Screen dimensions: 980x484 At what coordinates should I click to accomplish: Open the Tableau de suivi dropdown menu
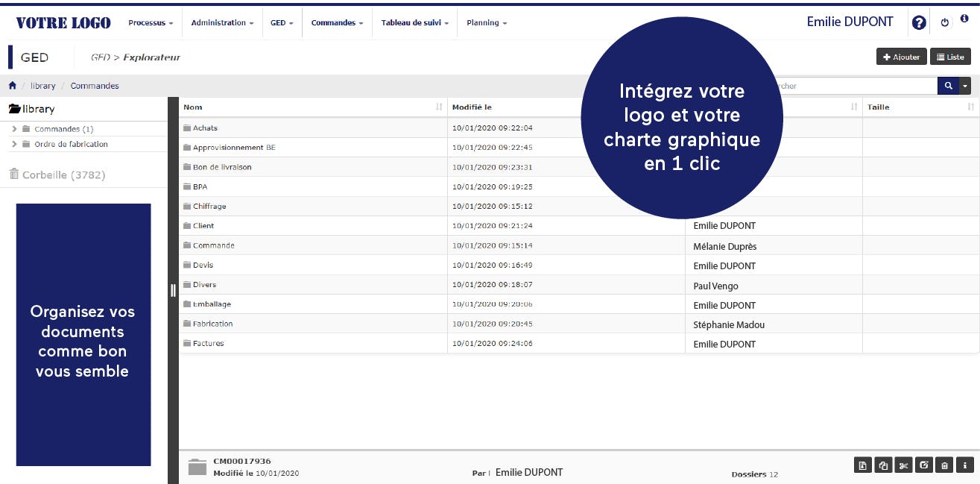click(415, 23)
